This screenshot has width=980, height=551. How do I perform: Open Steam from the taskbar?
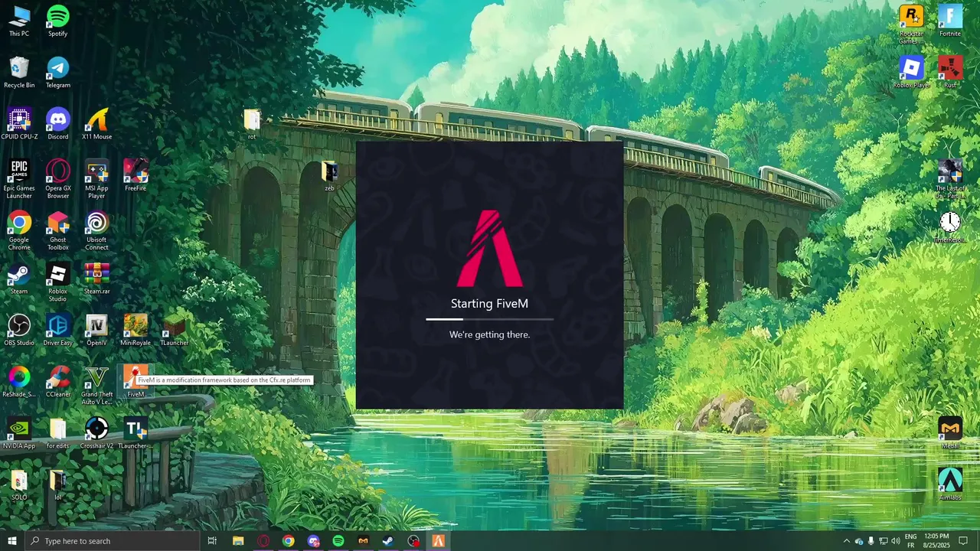coord(388,541)
